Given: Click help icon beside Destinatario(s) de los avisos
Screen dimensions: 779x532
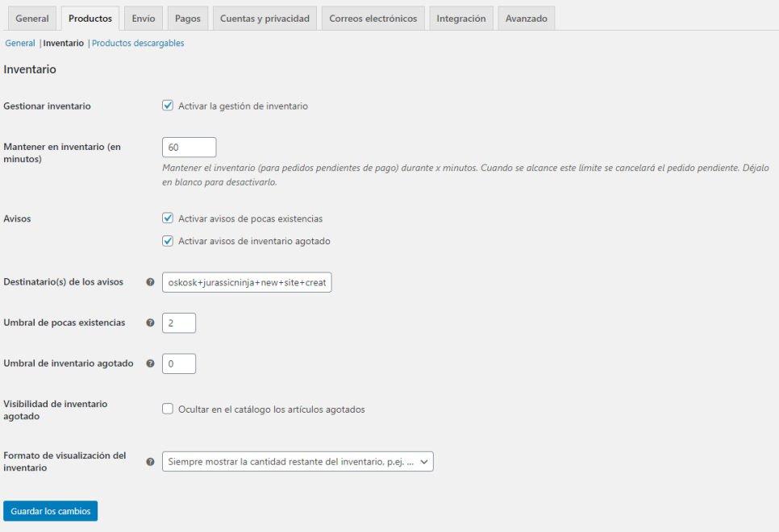Looking at the screenshot, I should pyautogui.click(x=150, y=282).
